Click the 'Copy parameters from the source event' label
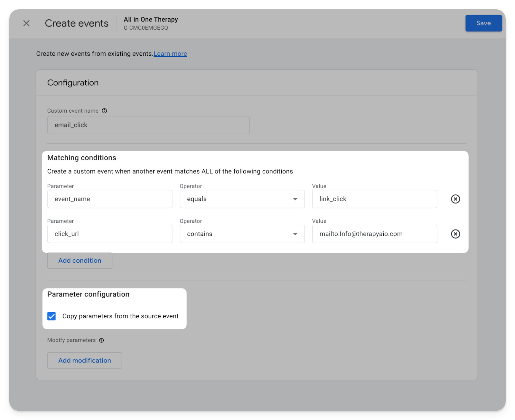The image size is (515, 420). 120,316
